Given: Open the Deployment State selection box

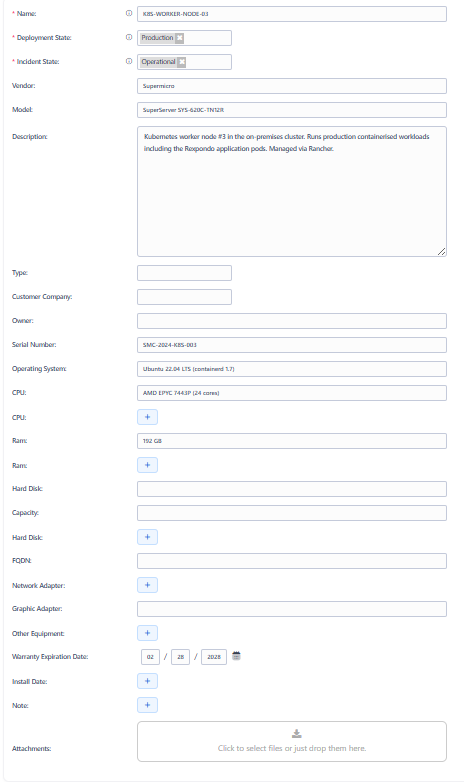Looking at the screenshot, I should tap(184, 38).
